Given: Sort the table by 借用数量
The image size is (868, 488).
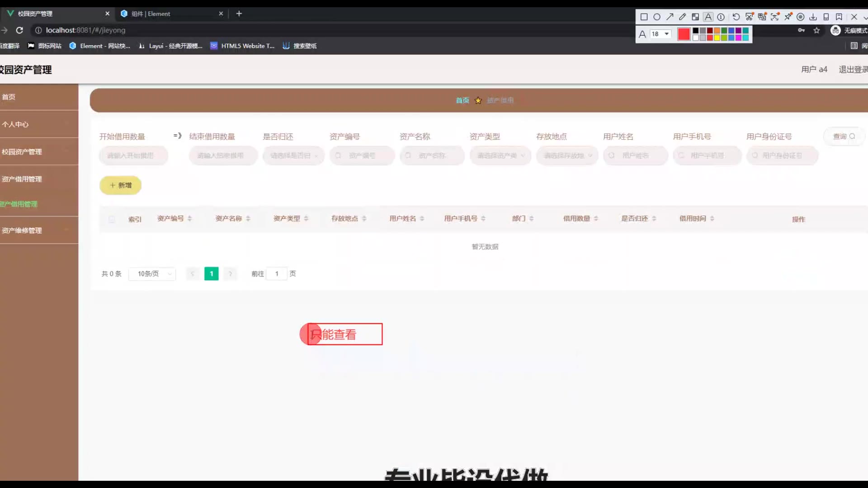Looking at the screenshot, I should tap(596, 219).
